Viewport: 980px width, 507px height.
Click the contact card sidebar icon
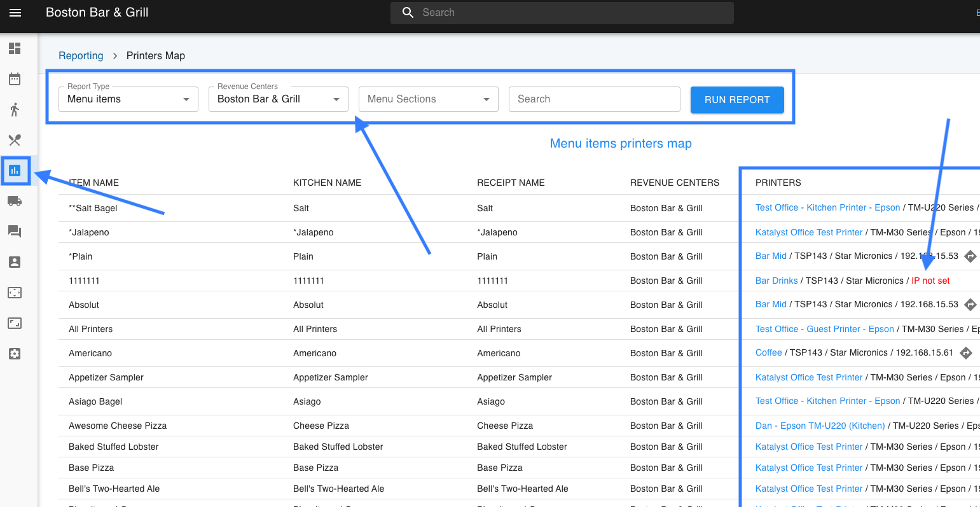[15, 262]
